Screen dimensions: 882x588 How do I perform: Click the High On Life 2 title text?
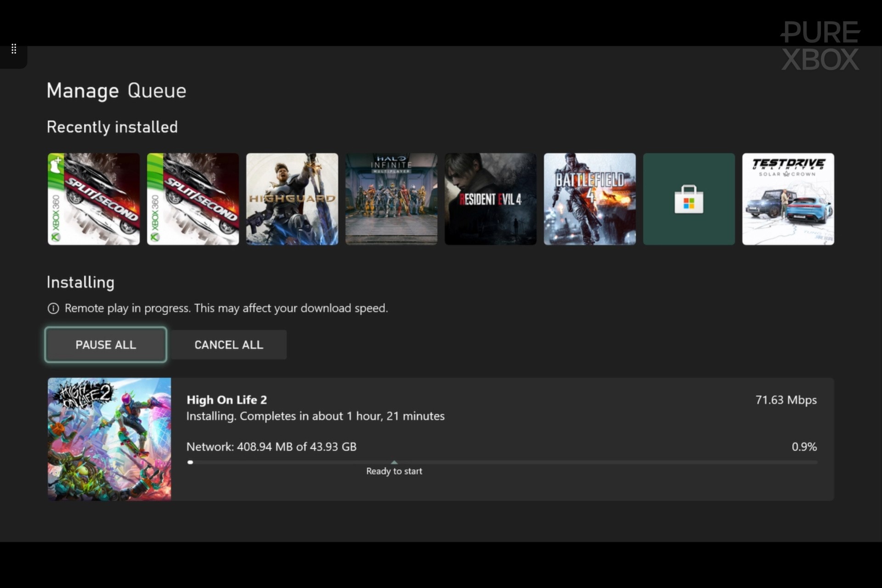(x=226, y=400)
